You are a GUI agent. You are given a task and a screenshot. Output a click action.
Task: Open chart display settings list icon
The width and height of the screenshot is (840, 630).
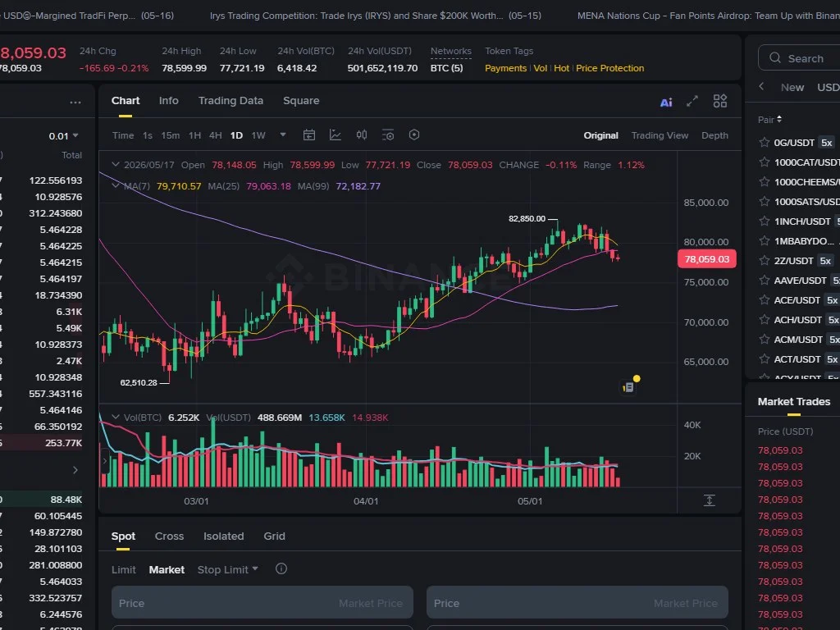point(388,135)
